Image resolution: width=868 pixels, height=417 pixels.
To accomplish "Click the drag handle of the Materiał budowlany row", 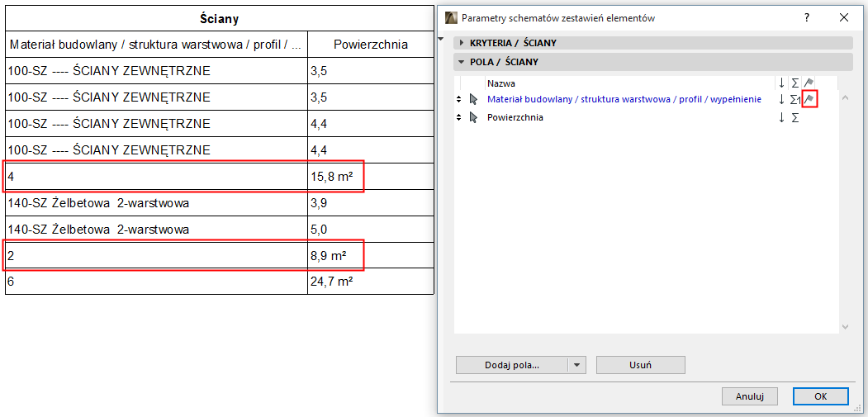I will tap(458, 100).
